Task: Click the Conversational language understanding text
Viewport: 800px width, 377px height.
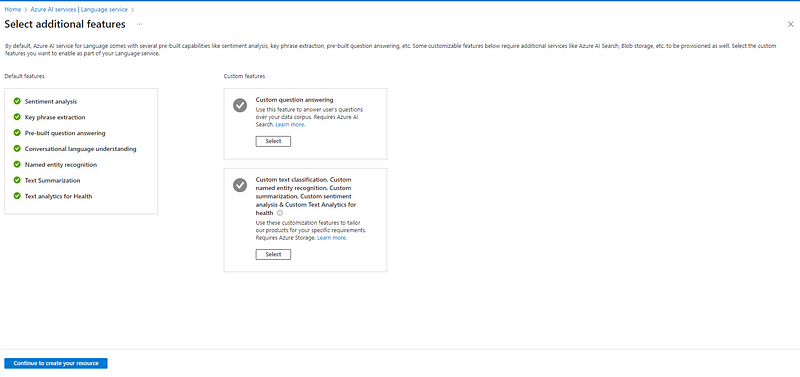Action: [x=81, y=149]
